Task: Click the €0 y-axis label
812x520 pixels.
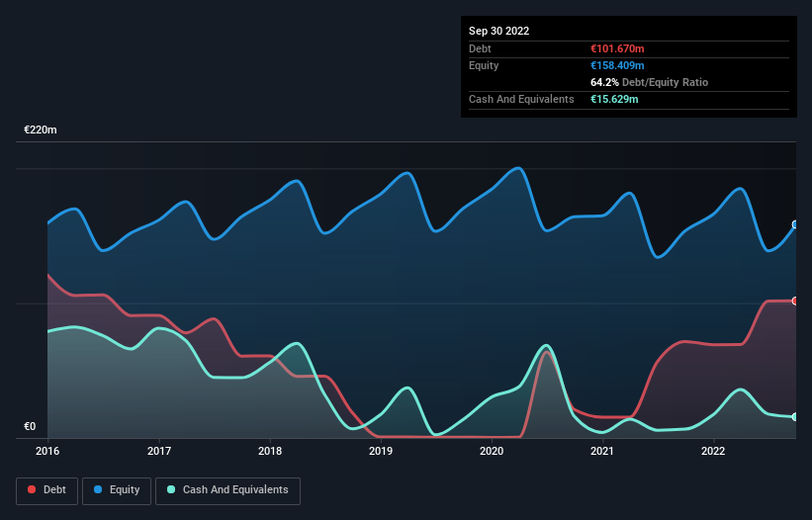Action: (30, 426)
